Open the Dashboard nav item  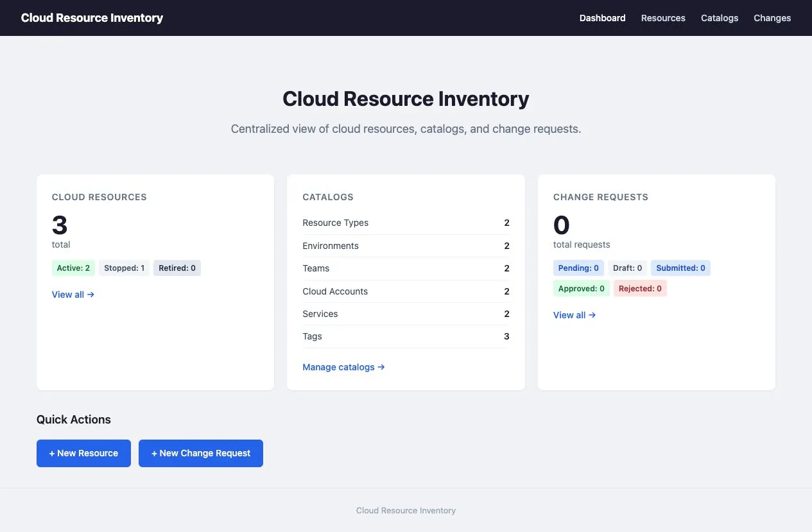coord(602,18)
